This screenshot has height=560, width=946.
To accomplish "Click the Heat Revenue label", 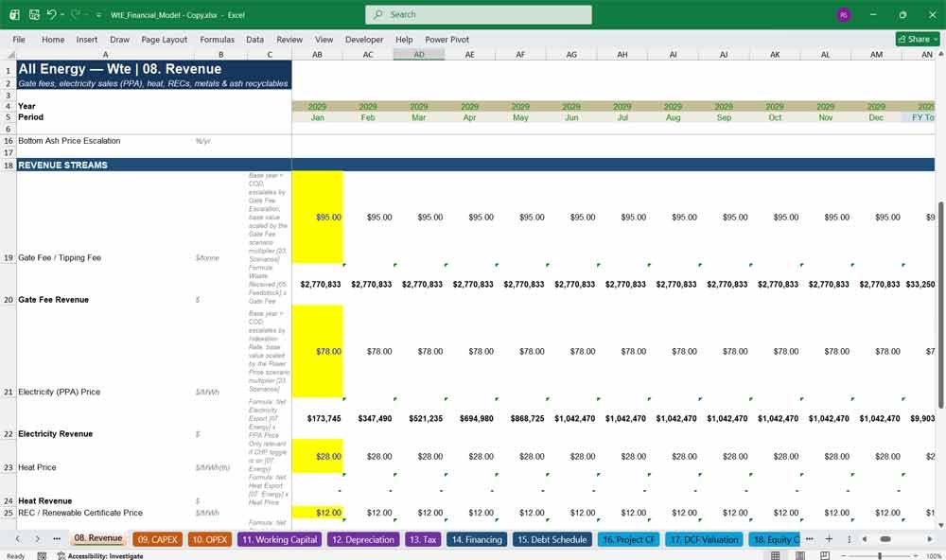I will click(x=45, y=500).
